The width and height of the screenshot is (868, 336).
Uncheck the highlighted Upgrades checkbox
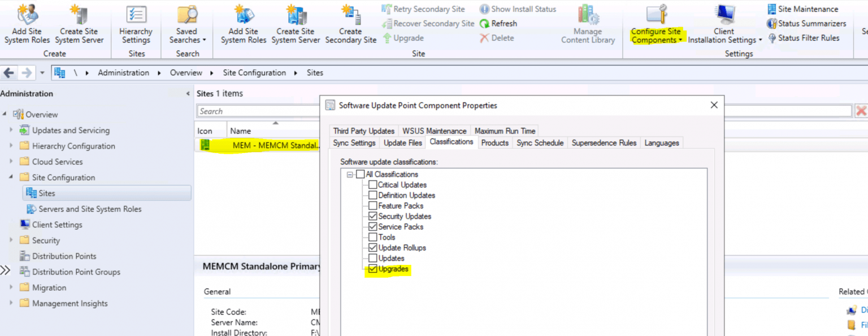tap(372, 269)
